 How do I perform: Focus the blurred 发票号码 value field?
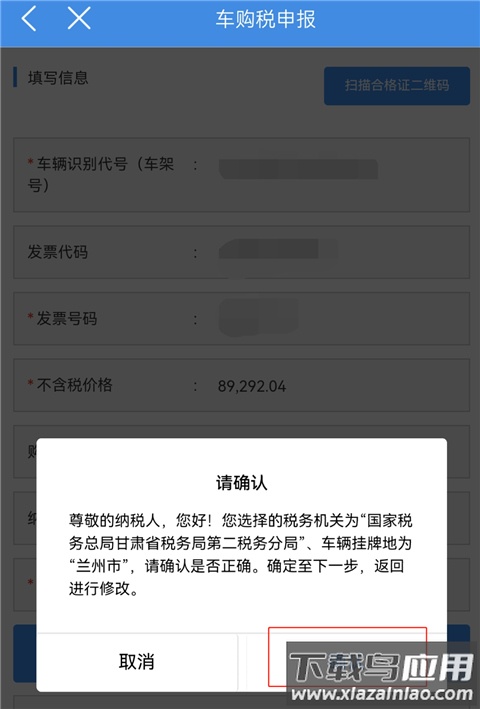tap(259, 317)
